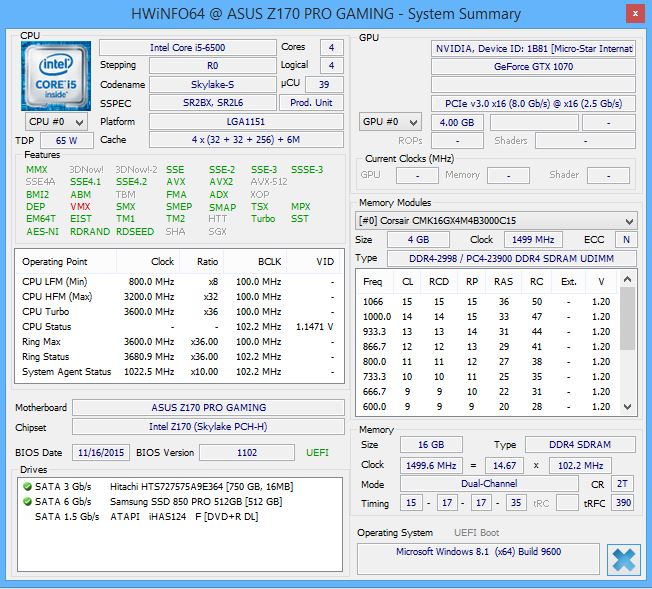Click the ECC value N field

click(x=626, y=240)
